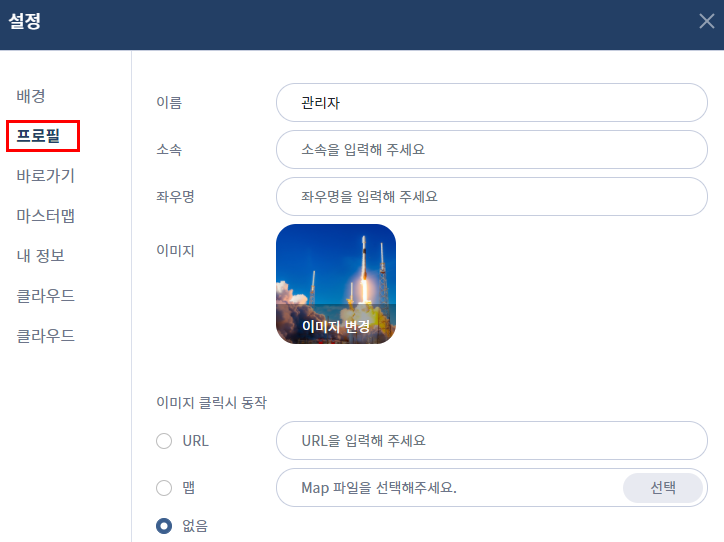The height and width of the screenshot is (542, 724).
Task: Click the URL을 입력해 주세요 field
Action: [x=492, y=440]
